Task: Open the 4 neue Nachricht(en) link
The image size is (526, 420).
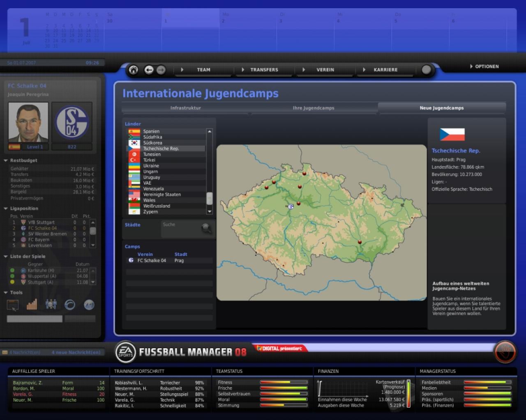Action: [76, 352]
